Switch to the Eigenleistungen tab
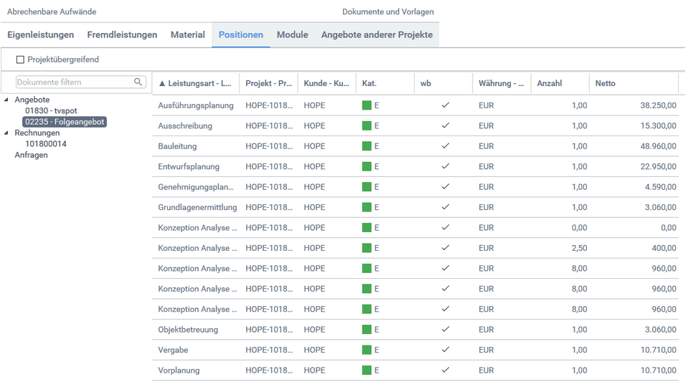Screen dimensions: 688x387 click(x=40, y=35)
